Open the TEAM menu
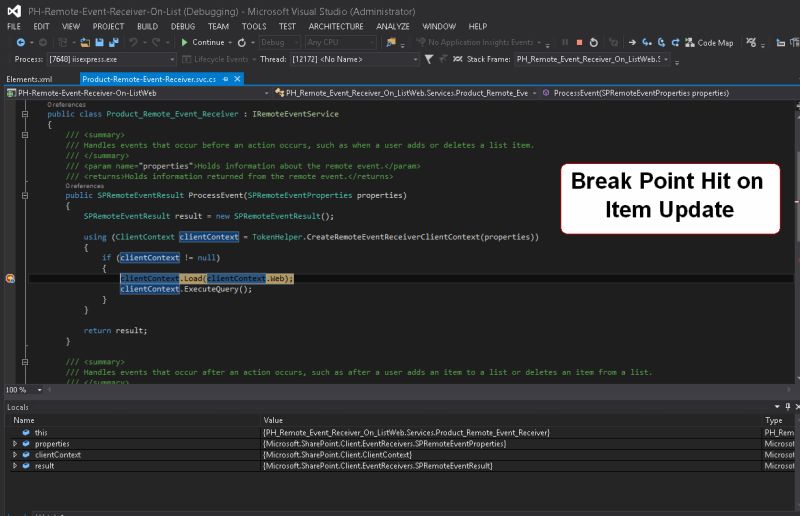 tap(218, 27)
